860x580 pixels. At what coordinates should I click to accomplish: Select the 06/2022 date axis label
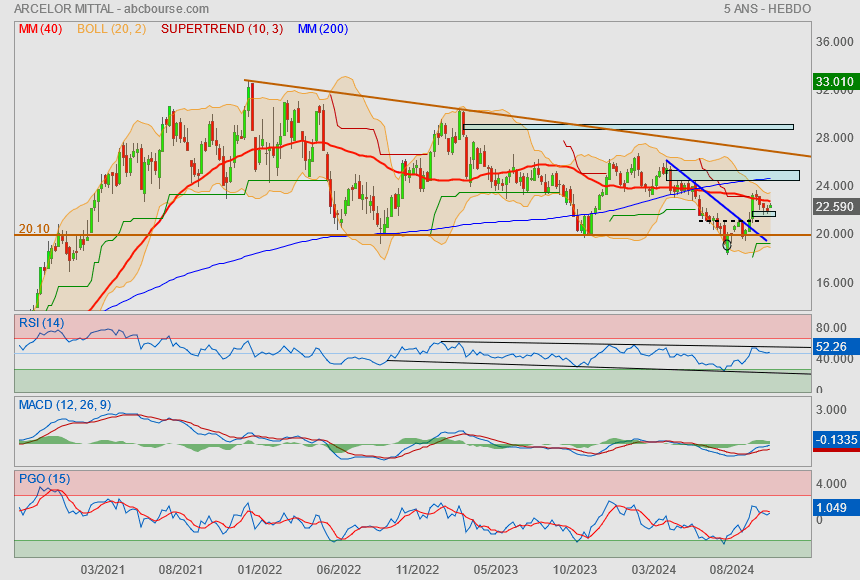point(338,570)
